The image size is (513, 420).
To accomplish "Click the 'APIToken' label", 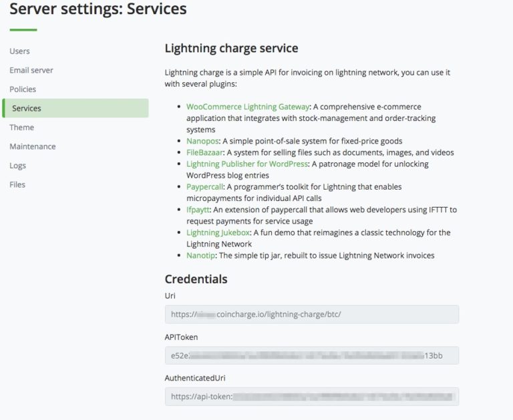I will pos(181,337).
